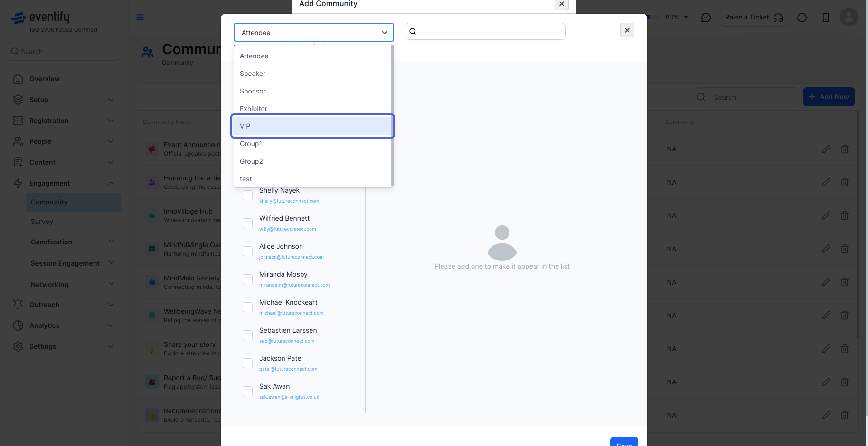Click the Content document icon
Image resolution: width=868 pixels, height=446 pixels.
coord(18,162)
